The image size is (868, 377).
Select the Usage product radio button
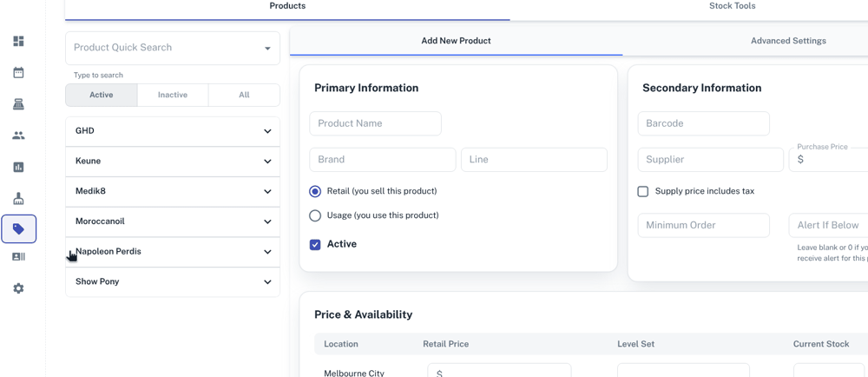tap(315, 215)
